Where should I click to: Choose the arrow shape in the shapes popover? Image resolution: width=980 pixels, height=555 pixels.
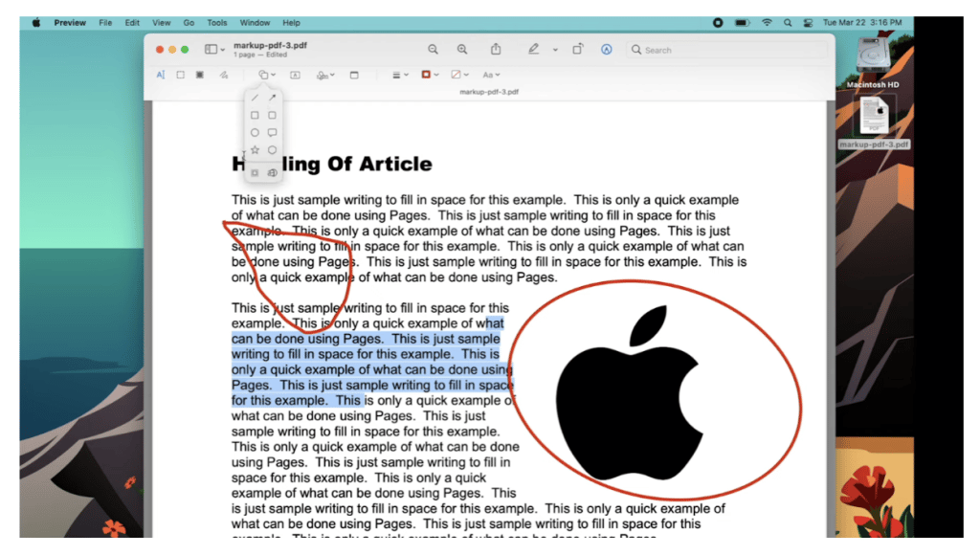pos(273,97)
